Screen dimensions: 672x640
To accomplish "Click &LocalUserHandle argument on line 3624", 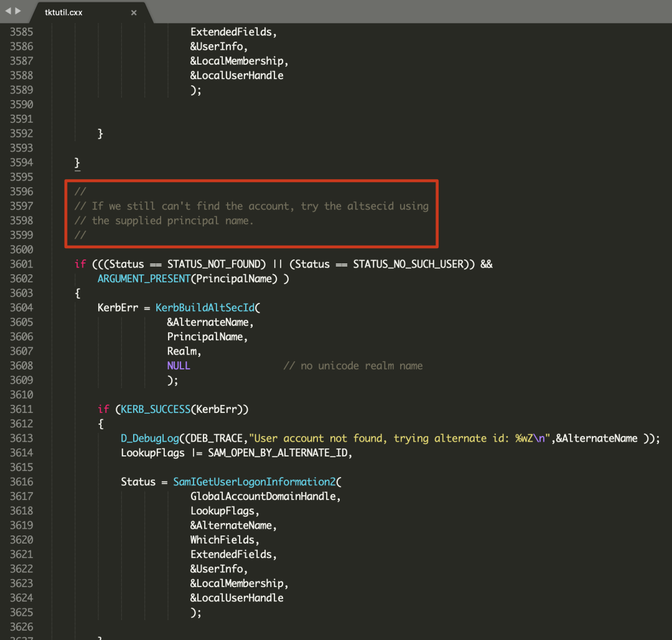I will [x=236, y=598].
